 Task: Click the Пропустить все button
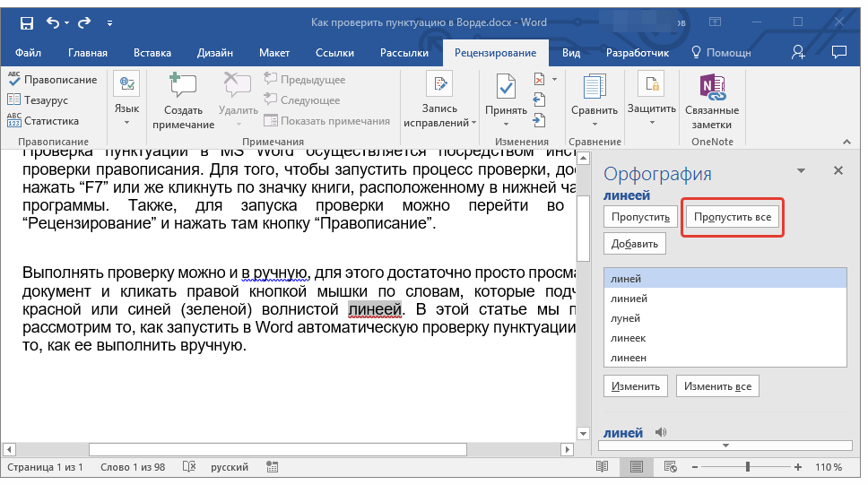click(x=732, y=217)
